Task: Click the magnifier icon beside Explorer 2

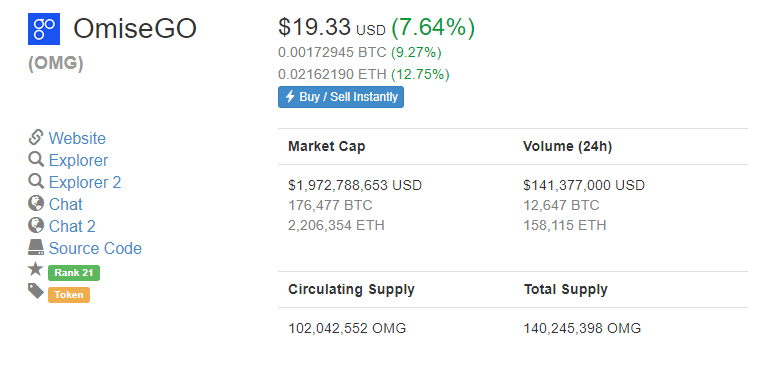Action: pyautogui.click(x=36, y=182)
